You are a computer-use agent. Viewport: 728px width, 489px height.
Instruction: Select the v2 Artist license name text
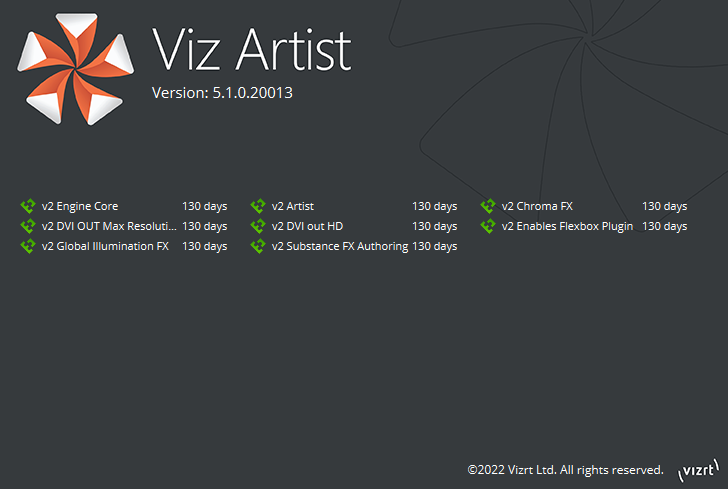[293, 207]
